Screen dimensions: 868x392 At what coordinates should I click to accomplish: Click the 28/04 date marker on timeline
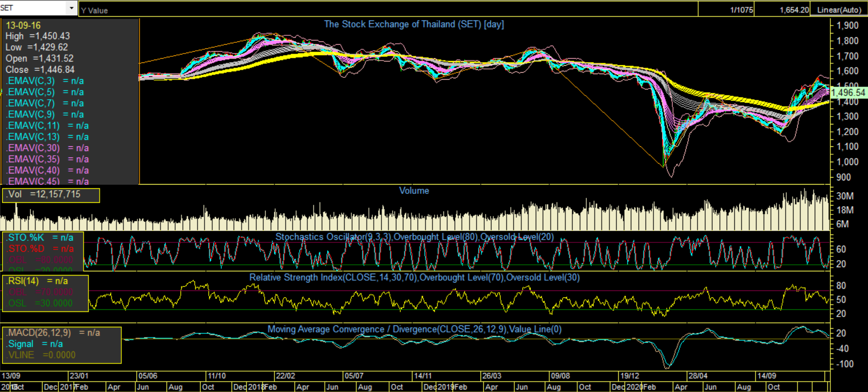click(697, 376)
